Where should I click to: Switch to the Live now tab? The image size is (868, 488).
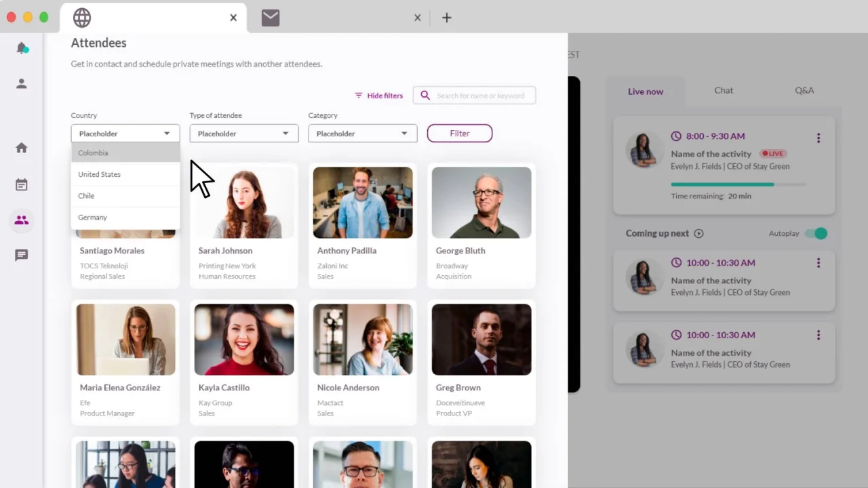click(646, 91)
